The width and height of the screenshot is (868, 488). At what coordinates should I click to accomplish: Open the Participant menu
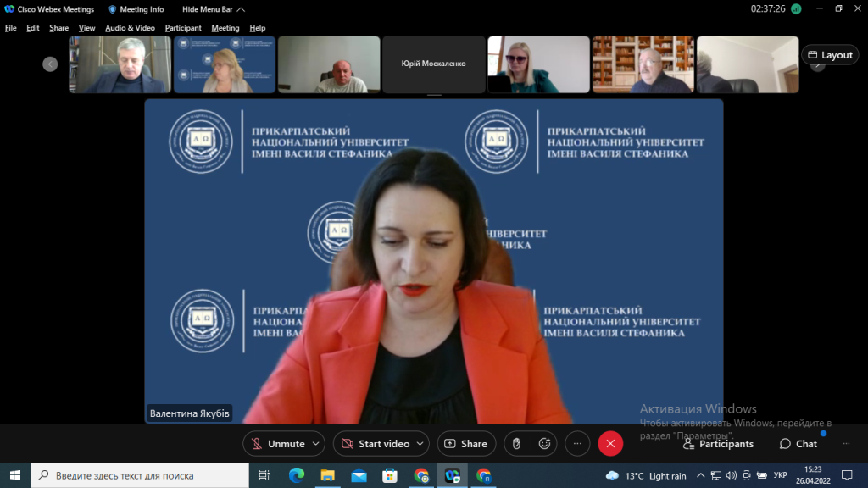(183, 28)
